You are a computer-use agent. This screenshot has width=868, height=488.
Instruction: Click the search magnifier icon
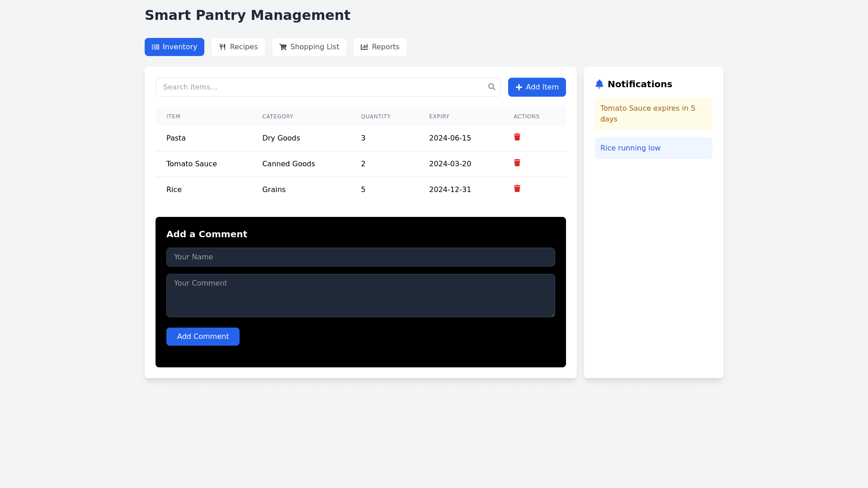[x=492, y=87]
